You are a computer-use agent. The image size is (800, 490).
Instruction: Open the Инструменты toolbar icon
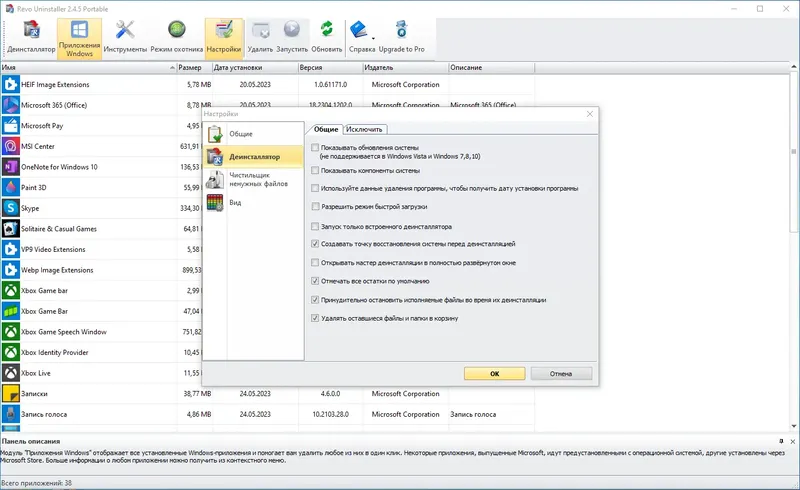pyautogui.click(x=125, y=37)
